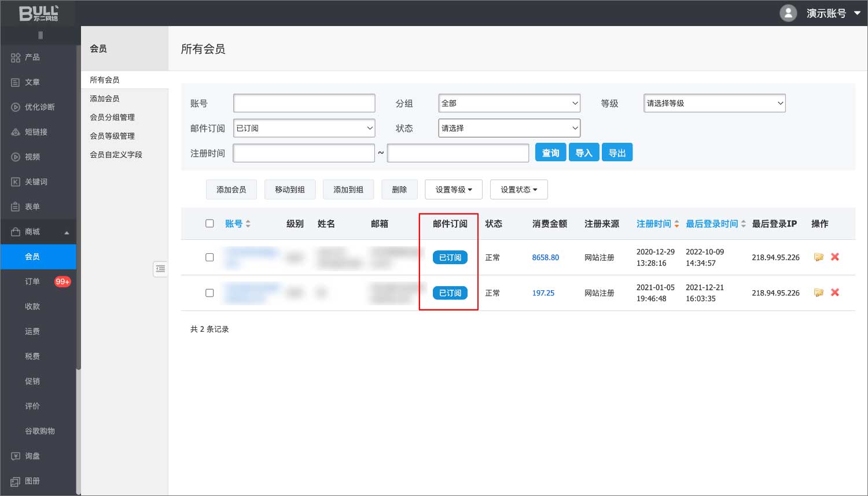Open 短链接 in the left sidebar
This screenshot has height=496, width=868.
(36, 132)
